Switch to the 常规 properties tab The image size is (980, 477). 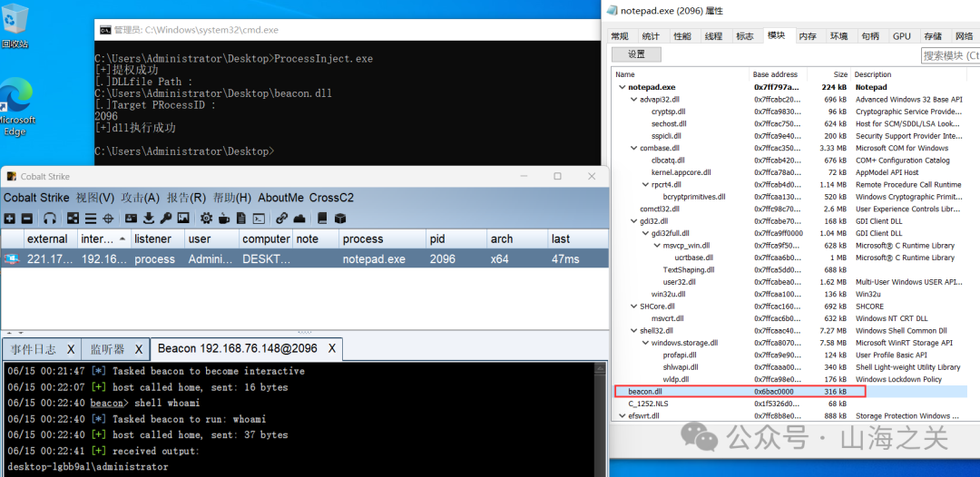[x=620, y=36]
